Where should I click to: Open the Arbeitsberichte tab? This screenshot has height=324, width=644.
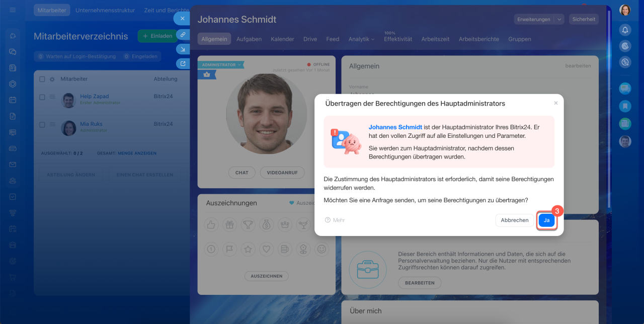479,39
